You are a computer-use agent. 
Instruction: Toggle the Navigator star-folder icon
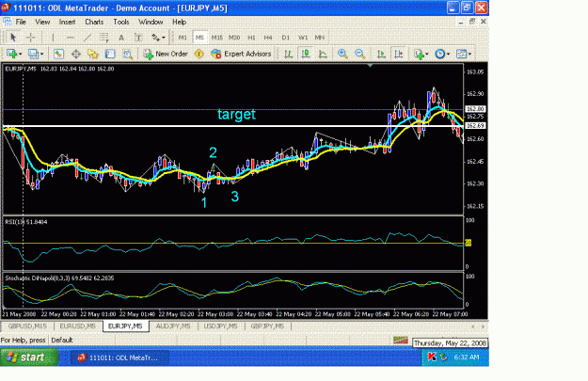[92, 54]
